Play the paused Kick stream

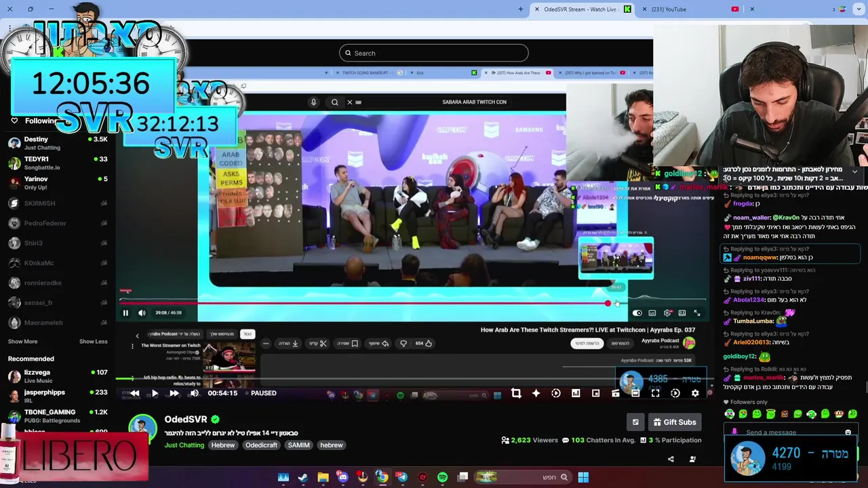point(155,393)
